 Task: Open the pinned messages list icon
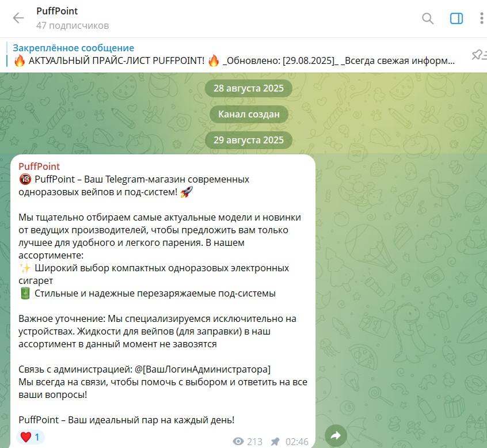(478, 55)
